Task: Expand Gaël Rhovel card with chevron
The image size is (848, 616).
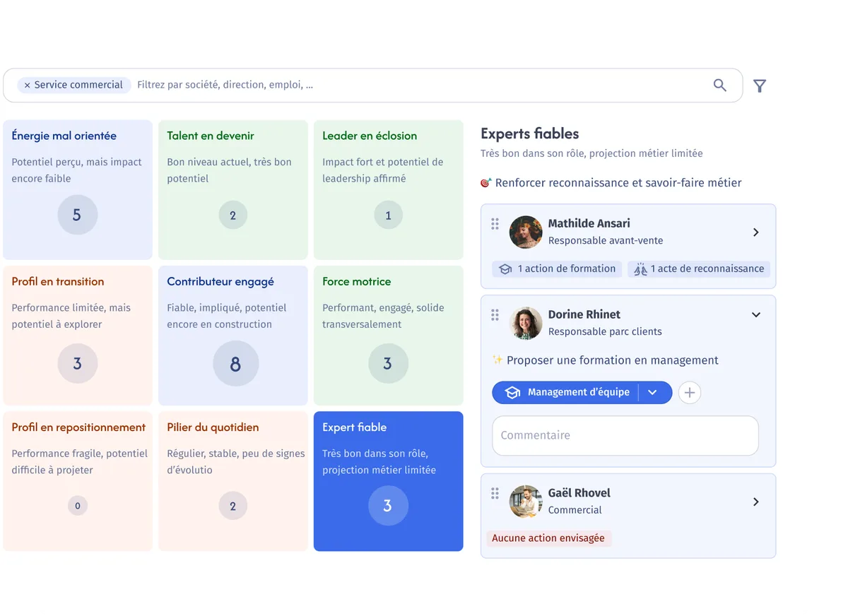Action: point(755,502)
